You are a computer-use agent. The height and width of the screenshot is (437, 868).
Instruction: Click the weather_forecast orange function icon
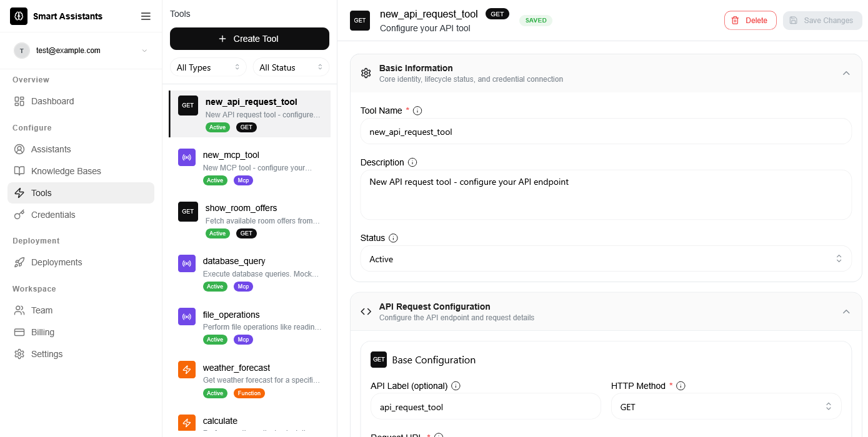click(x=187, y=370)
